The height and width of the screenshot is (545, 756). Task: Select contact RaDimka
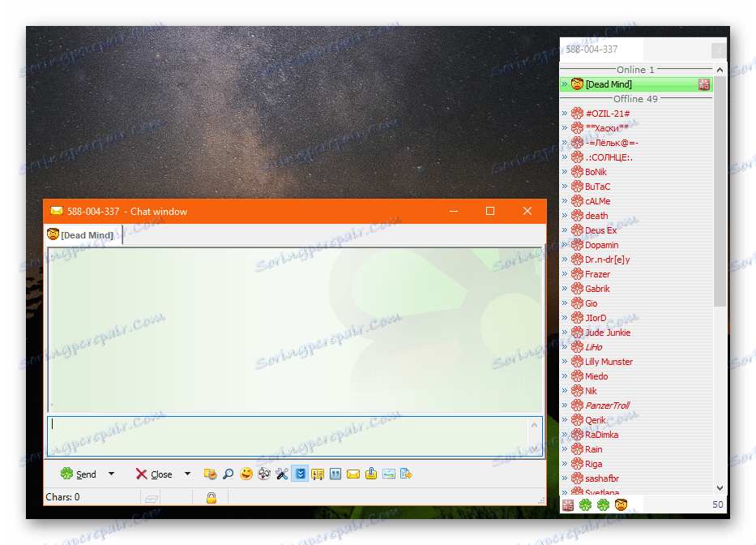point(636,435)
